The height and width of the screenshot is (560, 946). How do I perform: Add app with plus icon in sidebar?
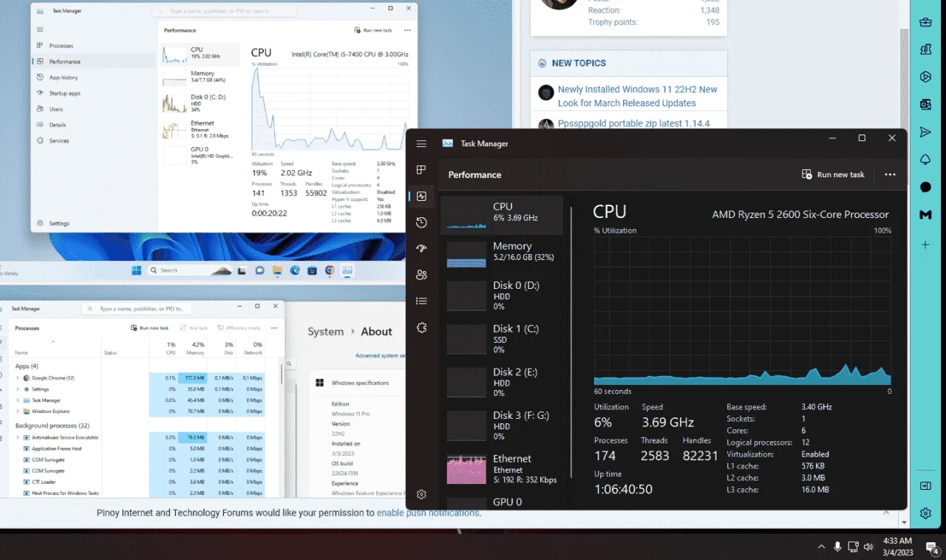tap(925, 245)
